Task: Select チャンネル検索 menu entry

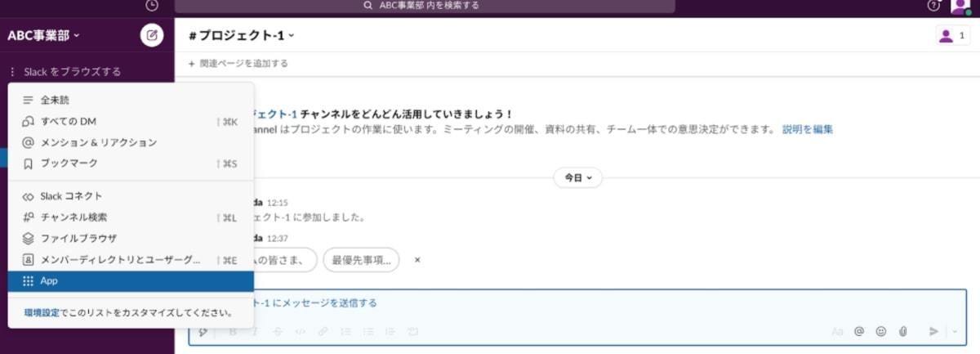Action: click(x=131, y=217)
